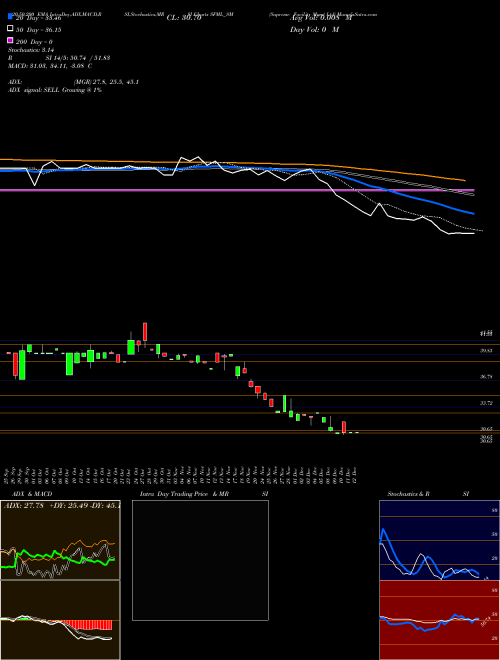The image size is (500, 660).
Task: Click the 'Avg Vol: 0.005 M' label
Action: point(321,18)
